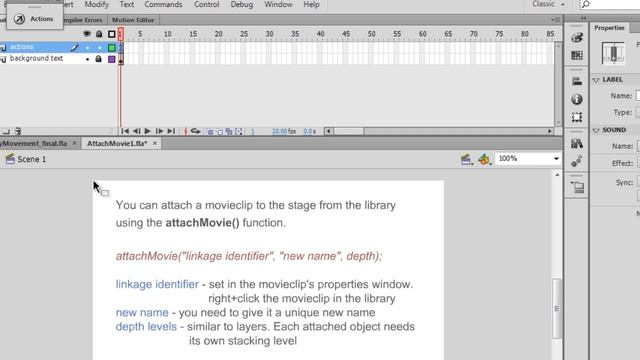
Task: Click the Scene 1 breadcrumb
Action: 31,159
